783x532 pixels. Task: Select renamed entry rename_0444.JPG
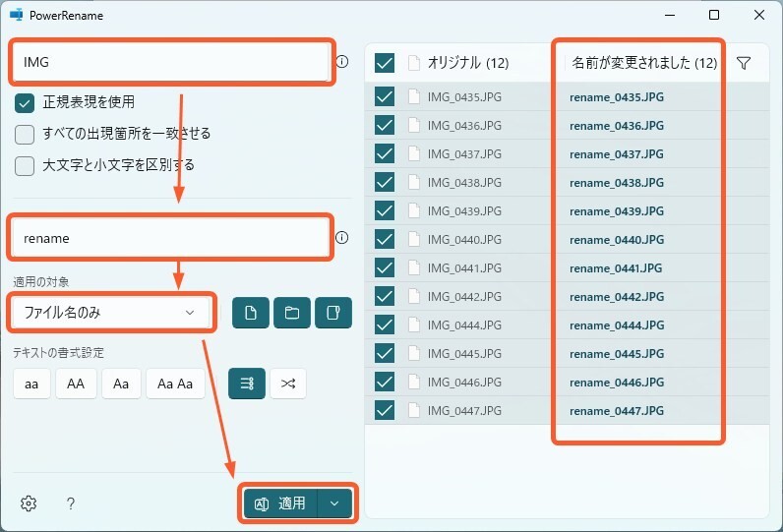(617, 325)
